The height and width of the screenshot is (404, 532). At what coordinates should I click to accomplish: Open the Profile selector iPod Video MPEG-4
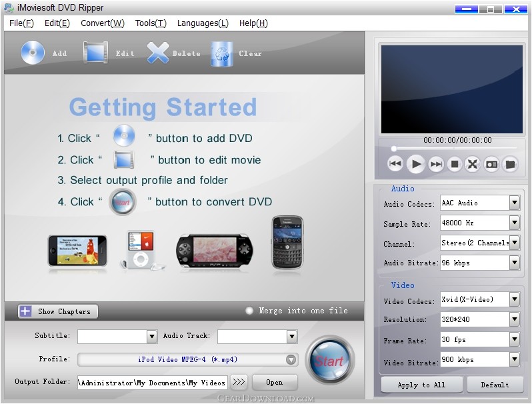[187, 359]
